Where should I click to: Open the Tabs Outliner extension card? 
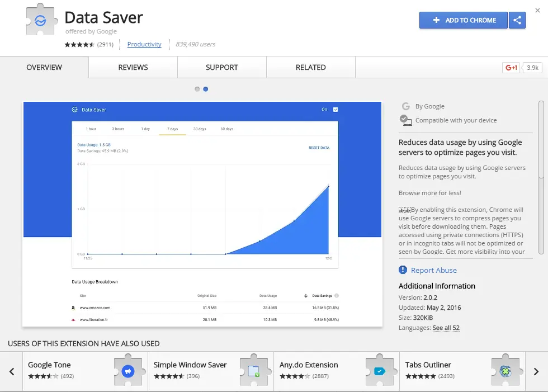pyautogui.click(x=463, y=371)
